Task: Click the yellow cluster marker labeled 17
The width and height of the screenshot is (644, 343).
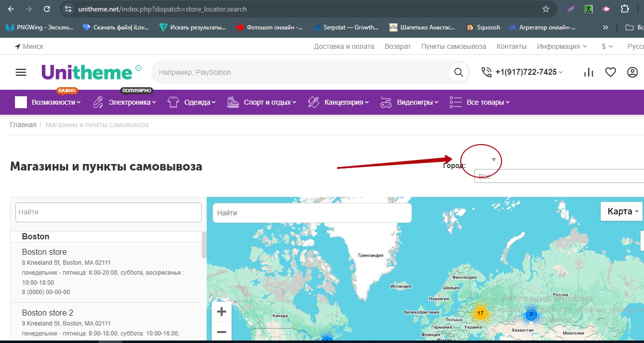Action: pyautogui.click(x=480, y=313)
